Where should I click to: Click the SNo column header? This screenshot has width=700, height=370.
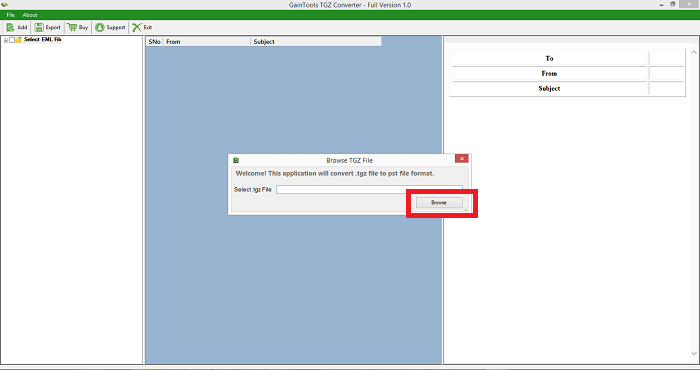pos(154,42)
